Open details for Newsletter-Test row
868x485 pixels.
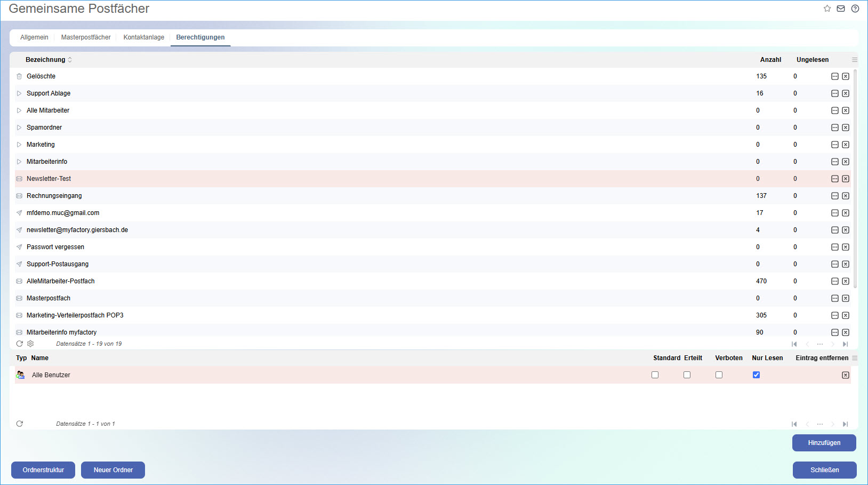(x=835, y=179)
